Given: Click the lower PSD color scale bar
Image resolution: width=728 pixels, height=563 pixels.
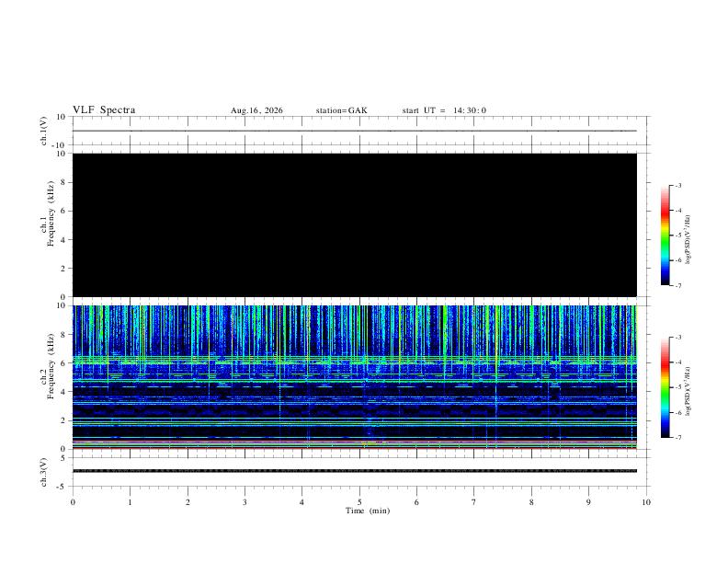Looking at the screenshot, I should tap(665, 387).
